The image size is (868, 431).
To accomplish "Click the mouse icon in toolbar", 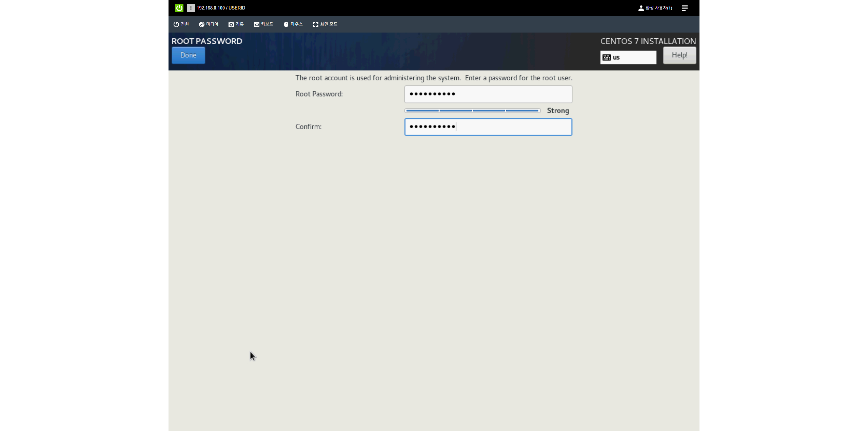I will pos(286,24).
